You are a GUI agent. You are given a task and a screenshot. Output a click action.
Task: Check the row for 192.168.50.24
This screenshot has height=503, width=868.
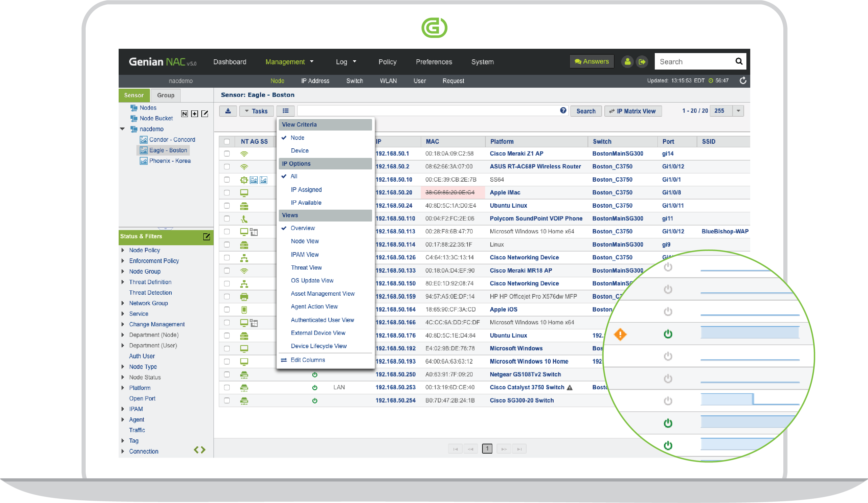227,206
